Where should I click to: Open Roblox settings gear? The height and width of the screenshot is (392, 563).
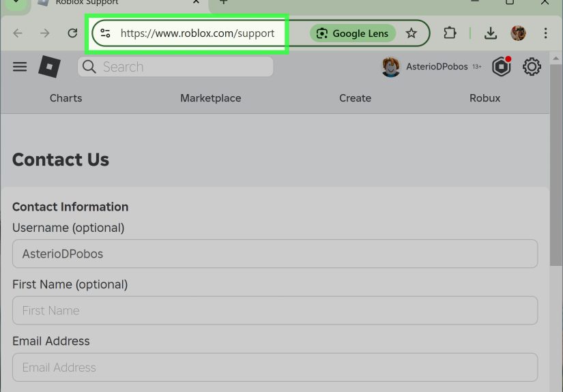532,67
